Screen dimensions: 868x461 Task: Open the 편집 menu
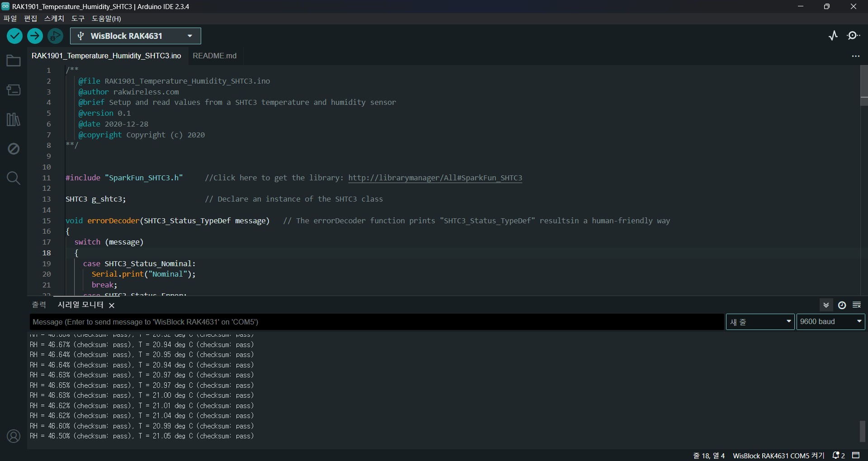(x=30, y=19)
